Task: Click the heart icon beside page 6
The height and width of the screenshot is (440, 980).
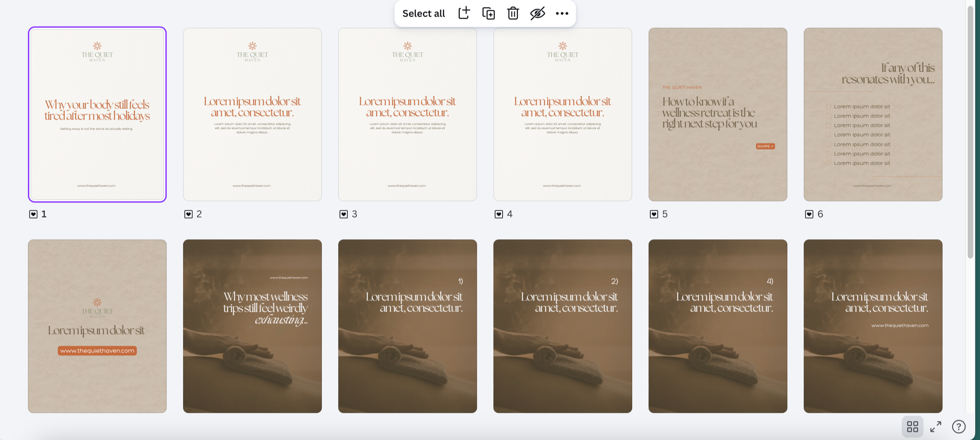Action: coord(809,214)
